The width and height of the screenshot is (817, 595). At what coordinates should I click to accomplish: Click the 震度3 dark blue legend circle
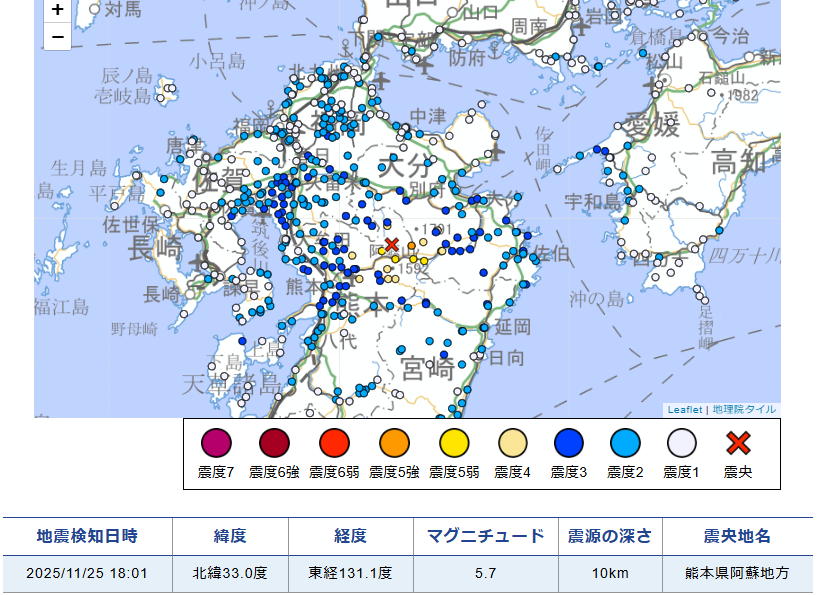click(x=568, y=443)
